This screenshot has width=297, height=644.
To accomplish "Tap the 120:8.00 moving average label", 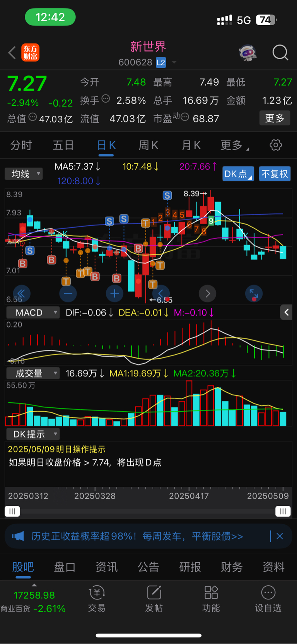I will click(79, 181).
